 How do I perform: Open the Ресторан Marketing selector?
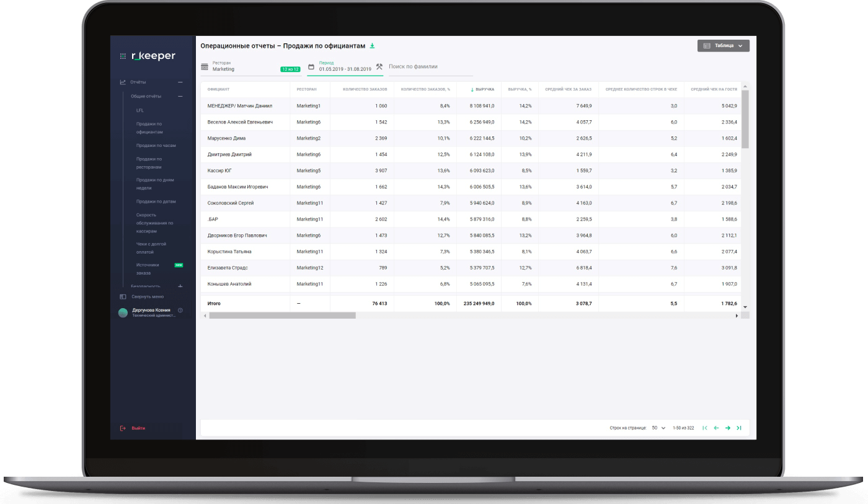pyautogui.click(x=250, y=66)
